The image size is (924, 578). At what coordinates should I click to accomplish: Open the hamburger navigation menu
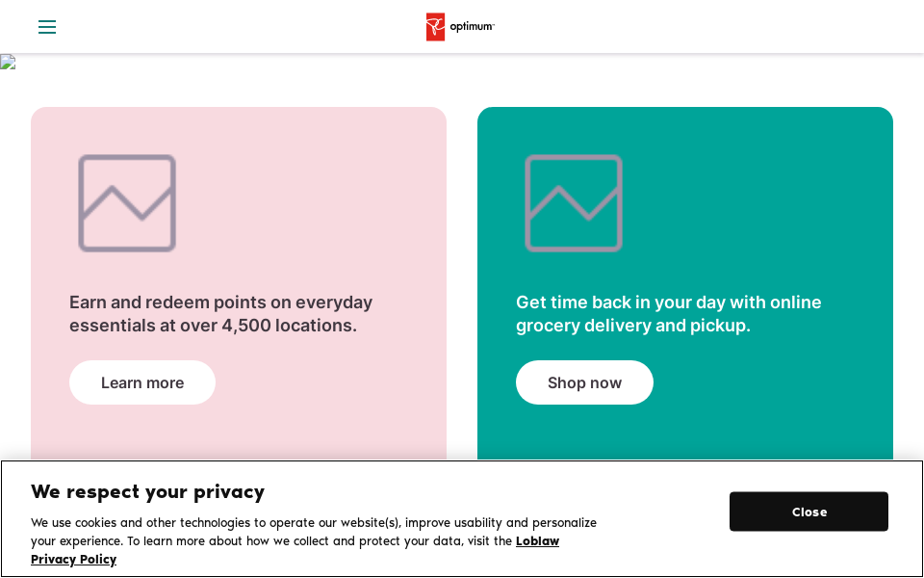click(47, 27)
